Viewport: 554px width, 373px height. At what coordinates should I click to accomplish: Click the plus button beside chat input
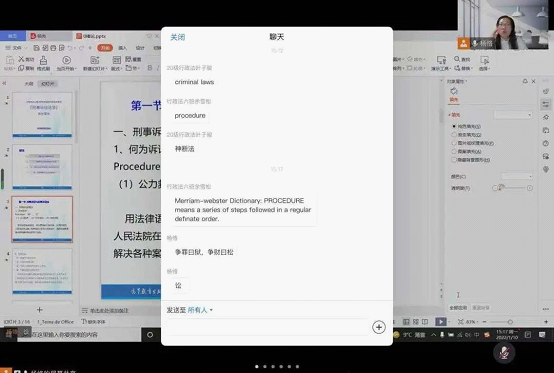(x=378, y=327)
